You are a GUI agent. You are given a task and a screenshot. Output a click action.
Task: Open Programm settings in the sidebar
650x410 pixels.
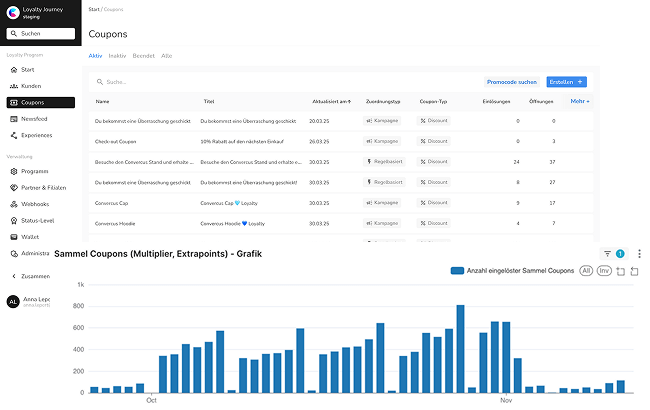coord(41,171)
